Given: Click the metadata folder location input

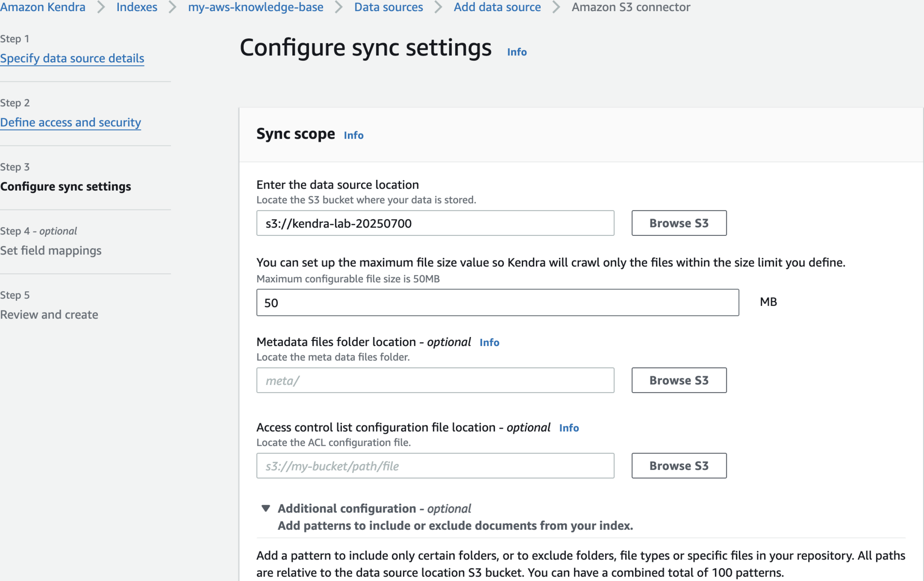Looking at the screenshot, I should 435,380.
